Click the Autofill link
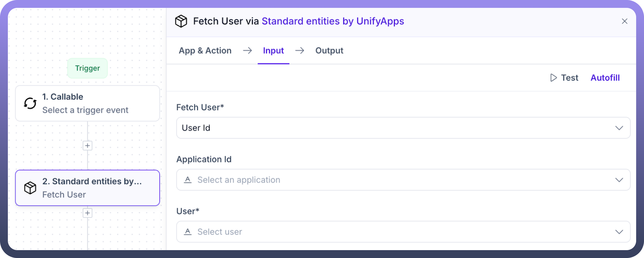The image size is (644, 258). (605, 78)
